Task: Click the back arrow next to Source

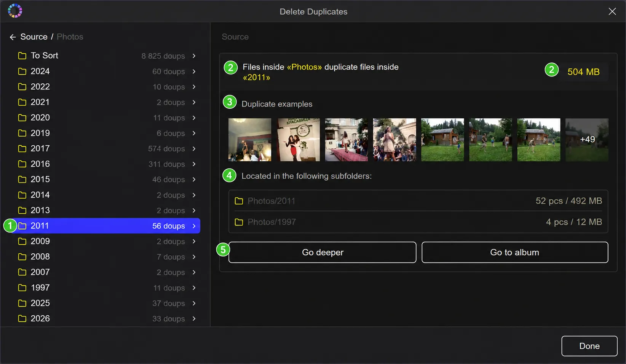Action: [x=13, y=37]
